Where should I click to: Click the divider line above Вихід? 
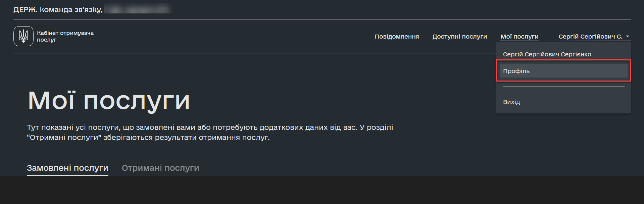563,86
